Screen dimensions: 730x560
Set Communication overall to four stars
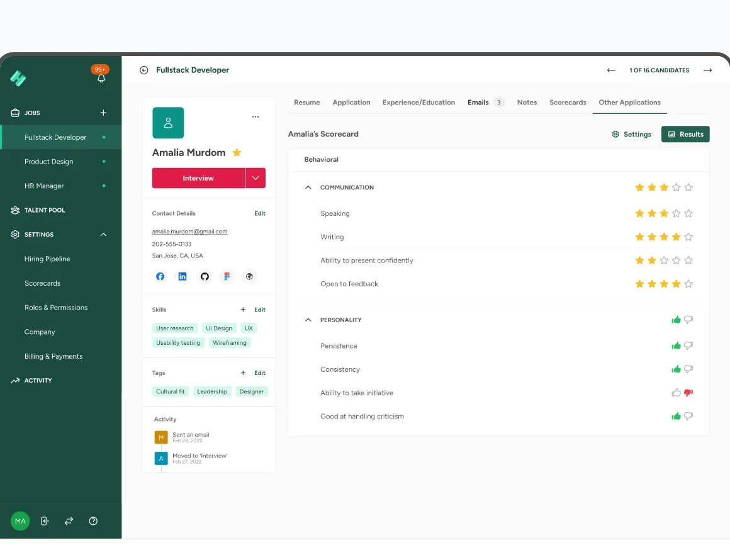676,187
